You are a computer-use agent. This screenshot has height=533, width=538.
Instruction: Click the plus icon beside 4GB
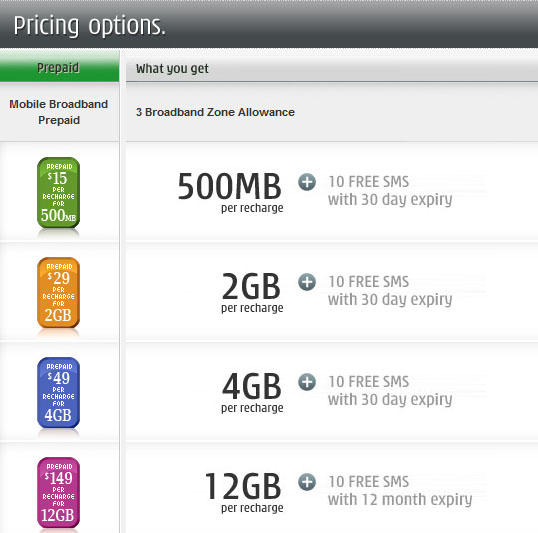[307, 382]
